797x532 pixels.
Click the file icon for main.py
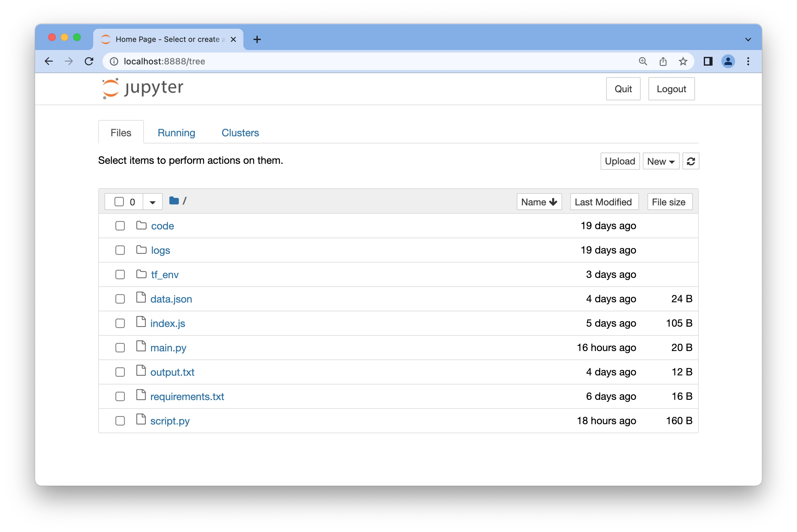pos(141,347)
